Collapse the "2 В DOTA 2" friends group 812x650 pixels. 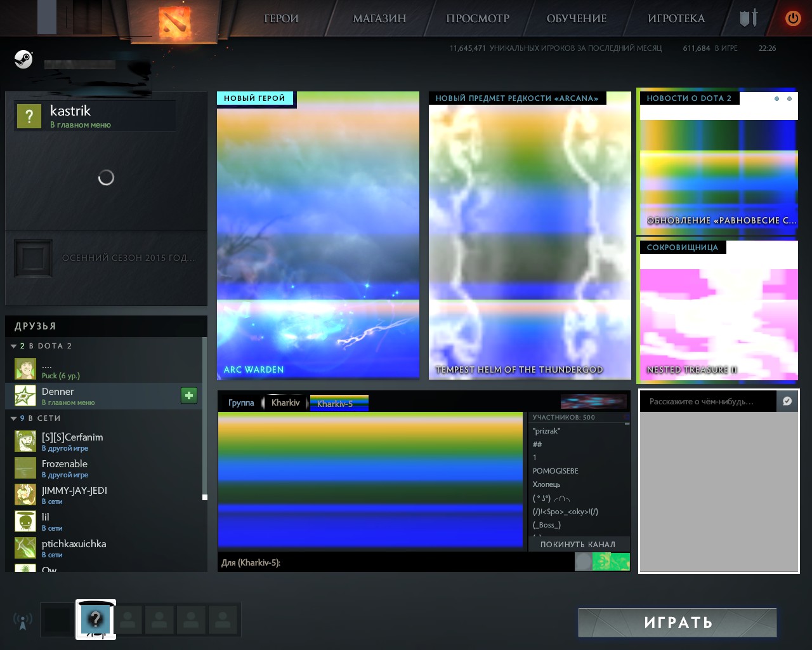pyautogui.click(x=13, y=346)
